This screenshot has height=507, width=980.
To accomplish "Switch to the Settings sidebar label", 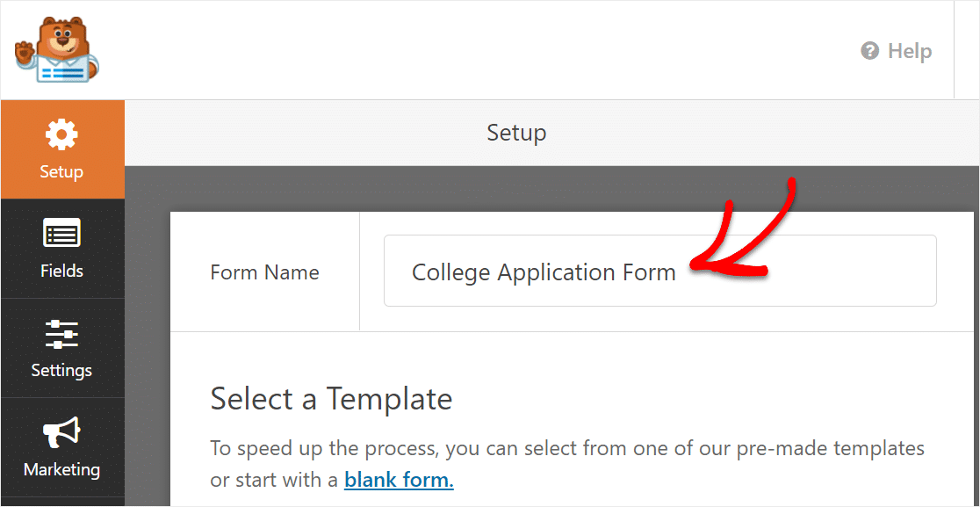I will (x=61, y=370).
